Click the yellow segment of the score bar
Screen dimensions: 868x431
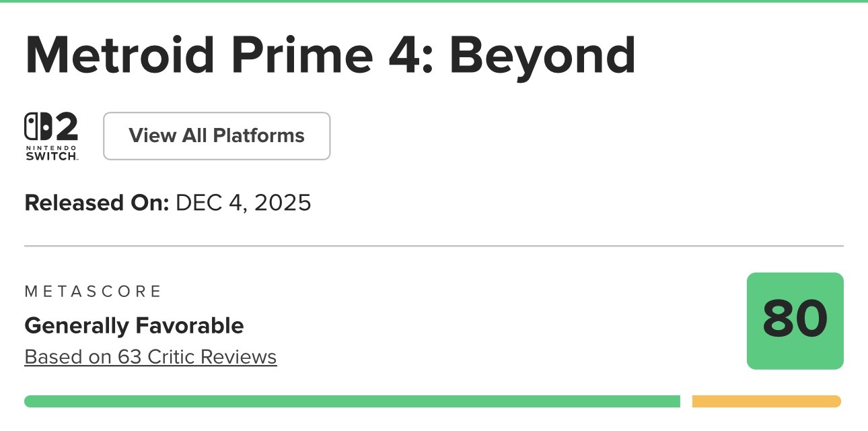pyautogui.click(x=766, y=401)
